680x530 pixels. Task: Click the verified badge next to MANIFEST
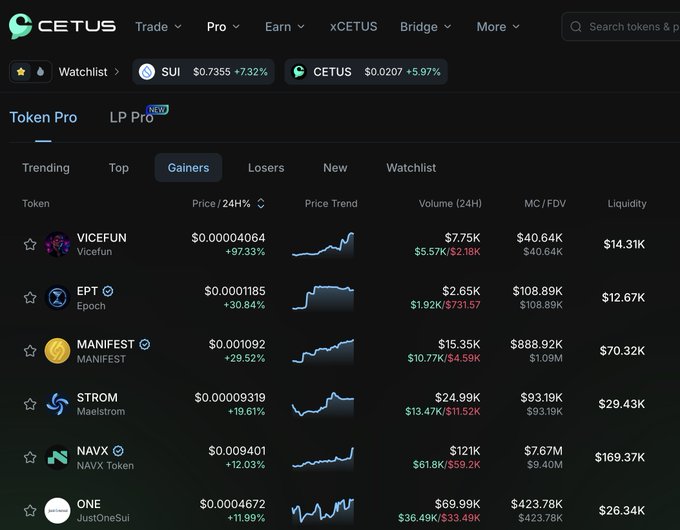point(145,344)
